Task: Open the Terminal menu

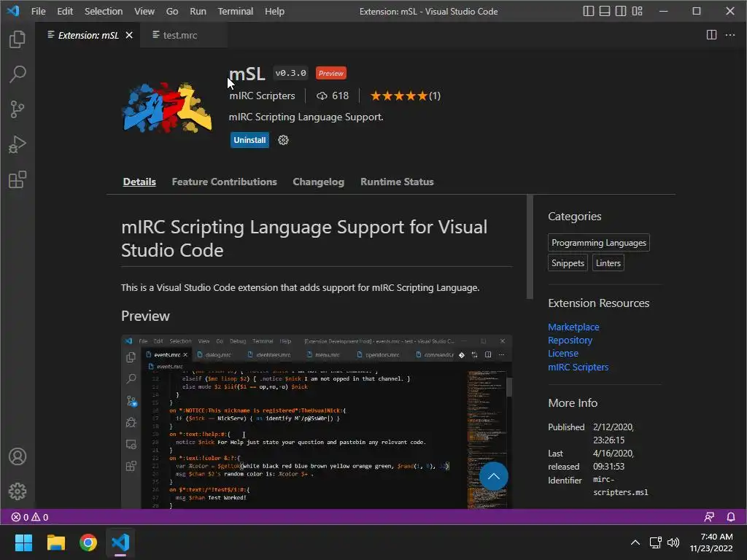Action: coord(236,11)
